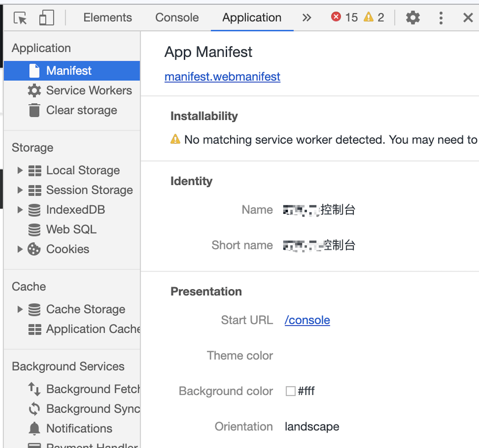Open the Cookies icon in Storage
Image resolution: width=479 pixels, height=448 pixels.
coord(34,249)
